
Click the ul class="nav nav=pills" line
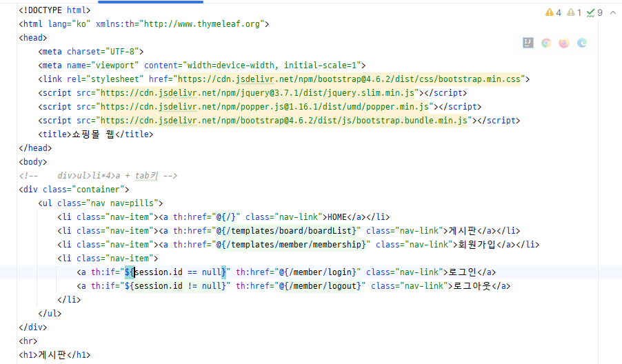coord(101,203)
